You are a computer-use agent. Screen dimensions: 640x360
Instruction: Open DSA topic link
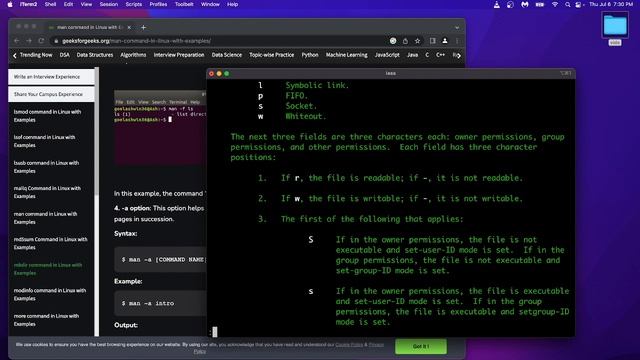point(64,55)
